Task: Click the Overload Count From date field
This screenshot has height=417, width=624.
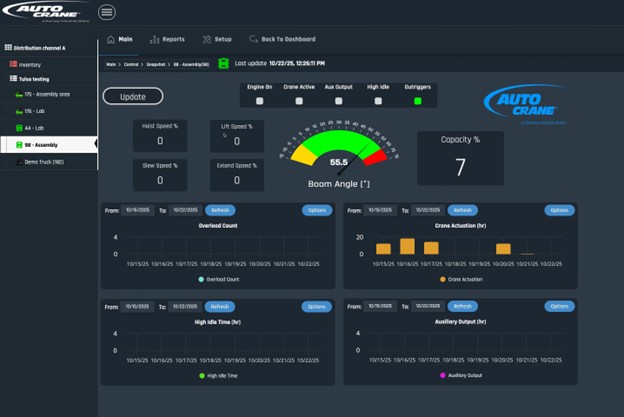Action: (x=138, y=210)
